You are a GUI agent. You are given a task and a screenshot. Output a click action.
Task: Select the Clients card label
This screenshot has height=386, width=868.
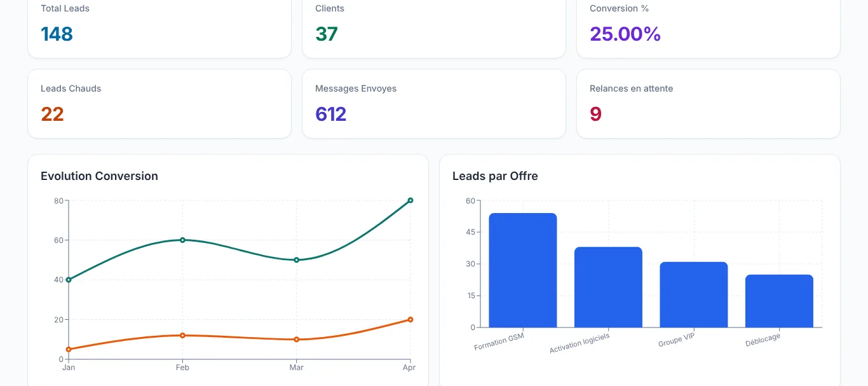click(330, 8)
